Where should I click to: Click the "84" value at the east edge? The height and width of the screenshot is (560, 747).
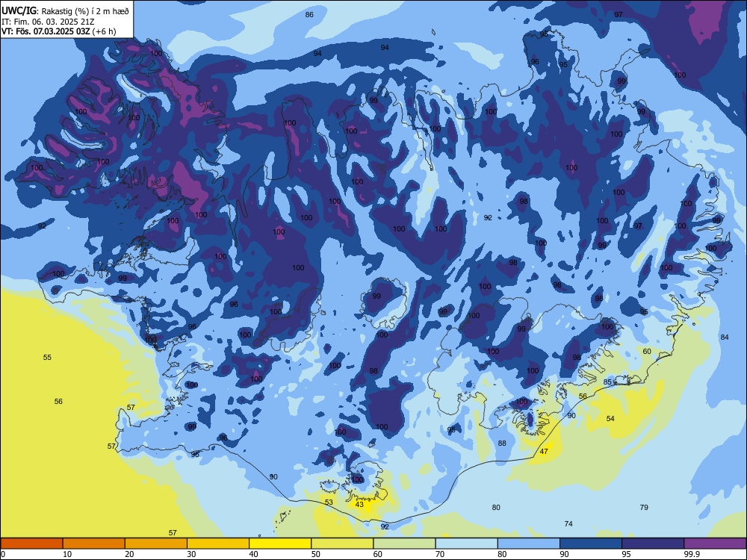pyautogui.click(x=725, y=337)
